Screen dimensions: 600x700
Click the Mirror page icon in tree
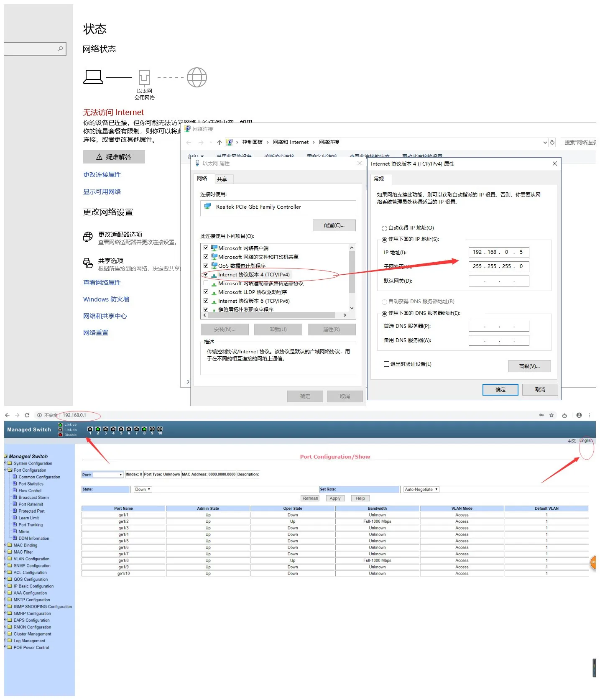[x=15, y=531]
